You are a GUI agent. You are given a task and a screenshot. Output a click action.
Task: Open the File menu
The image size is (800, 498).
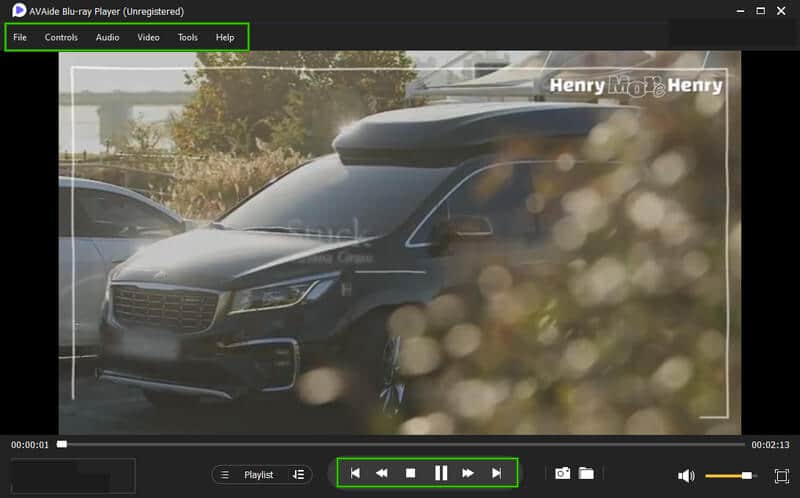20,37
